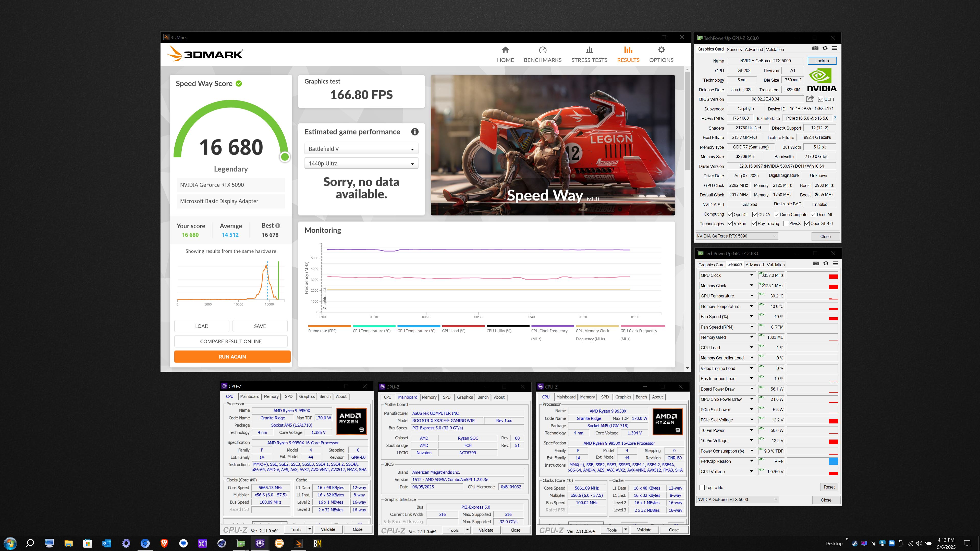Click the Cinebench taskbar icon
The width and height of the screenshot is (980, 551).
pos(222,543)
